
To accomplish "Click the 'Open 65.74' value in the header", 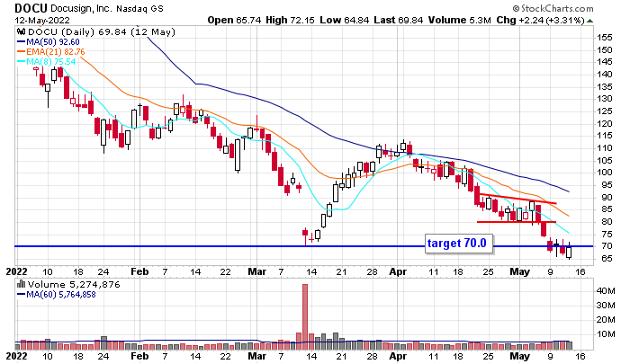I will (231, 19).
